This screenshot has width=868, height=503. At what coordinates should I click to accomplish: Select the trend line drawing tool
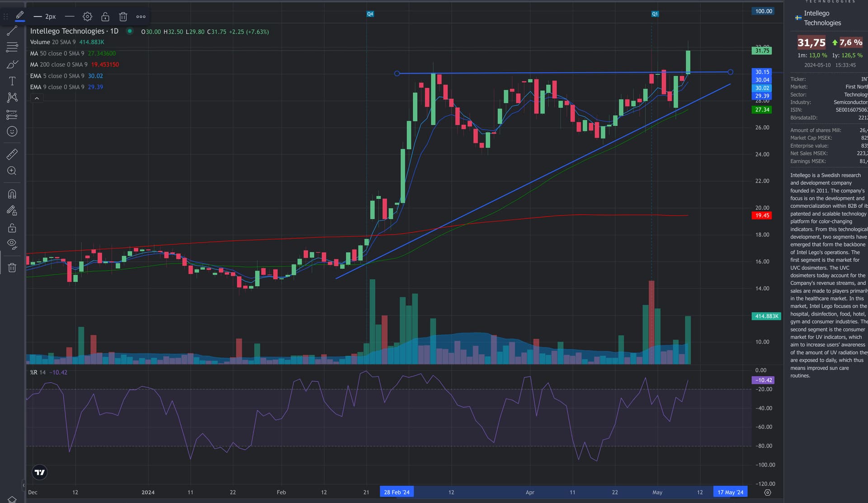click(12, 31)
